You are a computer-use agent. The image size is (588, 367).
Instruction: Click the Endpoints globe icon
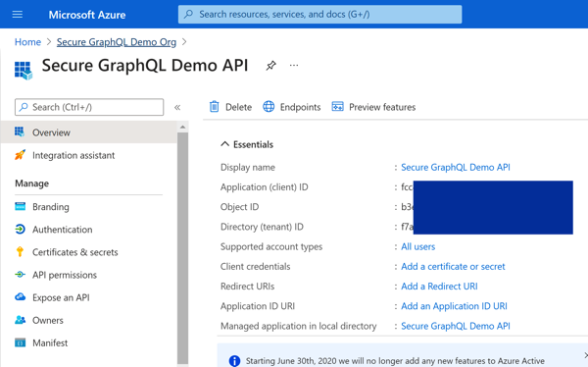tap(269, 107)
